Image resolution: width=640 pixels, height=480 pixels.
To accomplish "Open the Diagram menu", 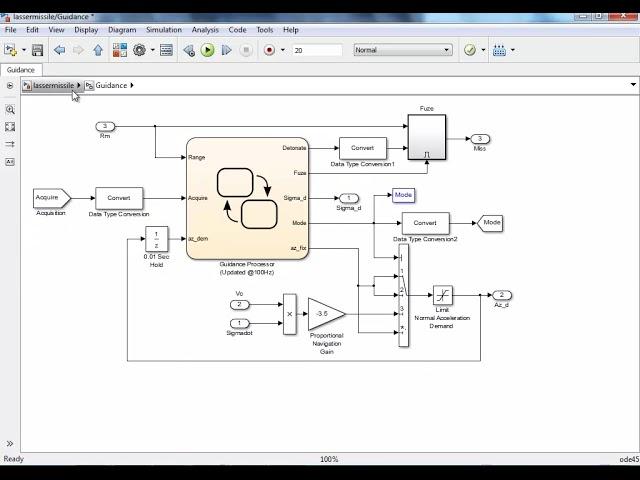I will (x=122, y=30).
